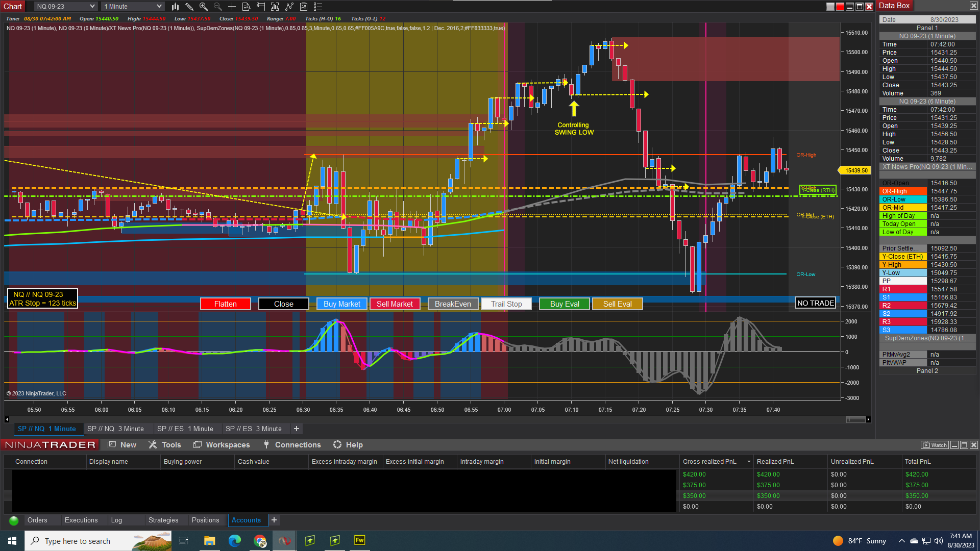The image size is (980, 551).
Task: Switch to SP // ES 1 Minute tab
Action: point(185,429)
